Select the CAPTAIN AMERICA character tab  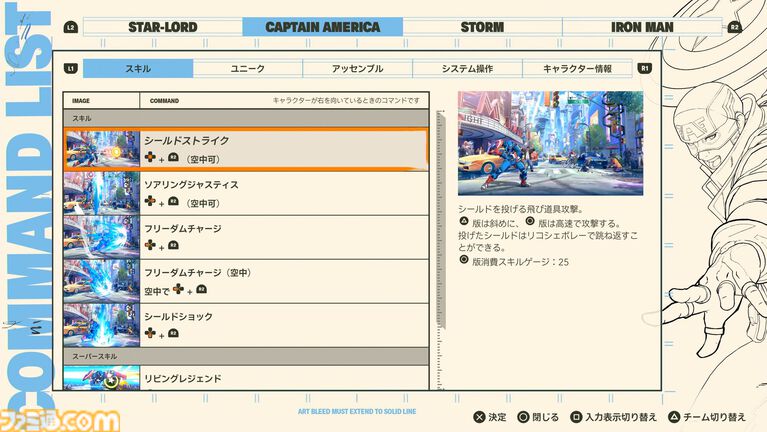pyautogui.click(x=322, y=27)
